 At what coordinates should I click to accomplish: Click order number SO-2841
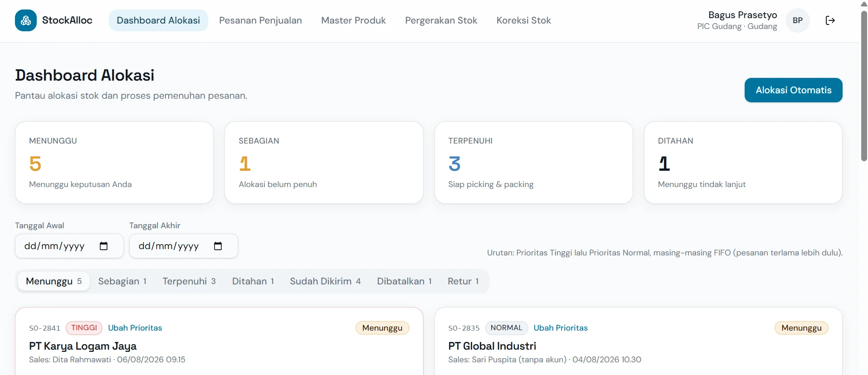(x=44, y=328)
